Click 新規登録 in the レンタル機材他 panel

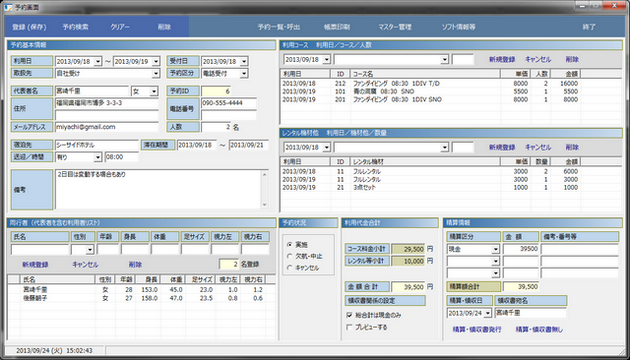[x=502, y=147]
